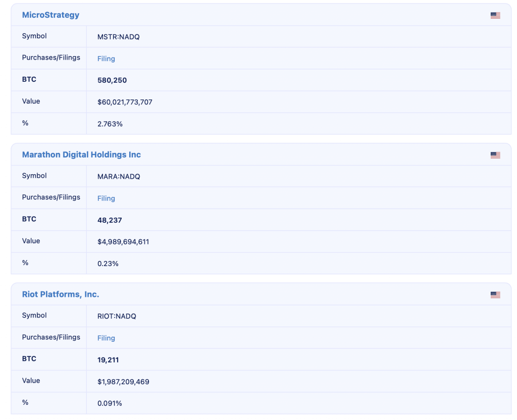Open the Filing link for Riot Platforms

pyautogui.click(x=106, y=338)
